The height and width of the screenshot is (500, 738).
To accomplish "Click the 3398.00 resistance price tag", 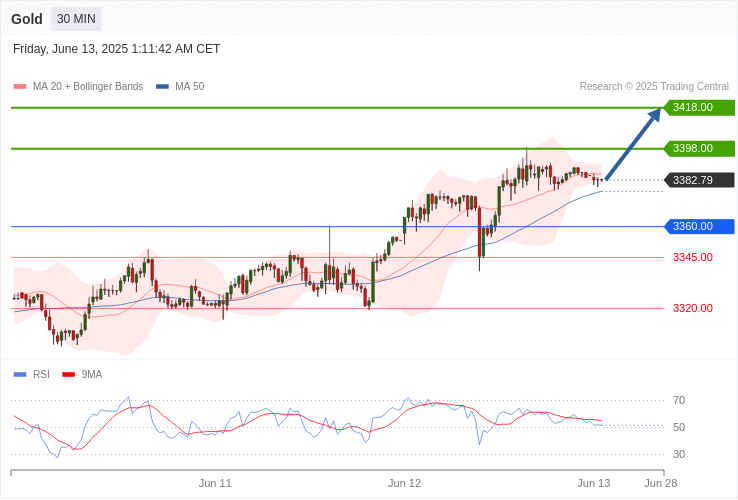I will click(699, 148).
